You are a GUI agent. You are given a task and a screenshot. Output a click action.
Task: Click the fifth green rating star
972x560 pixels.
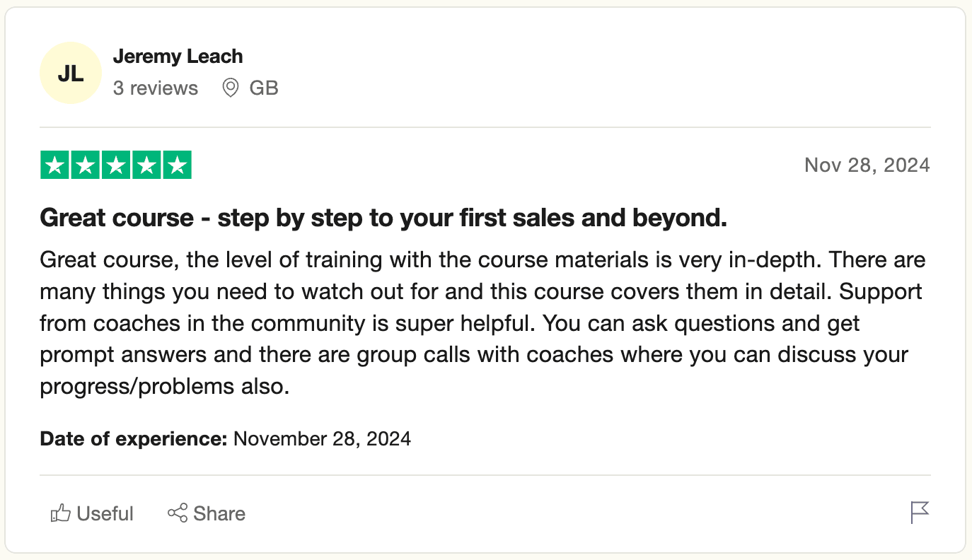pyautogui.click(x=178, y=165)
